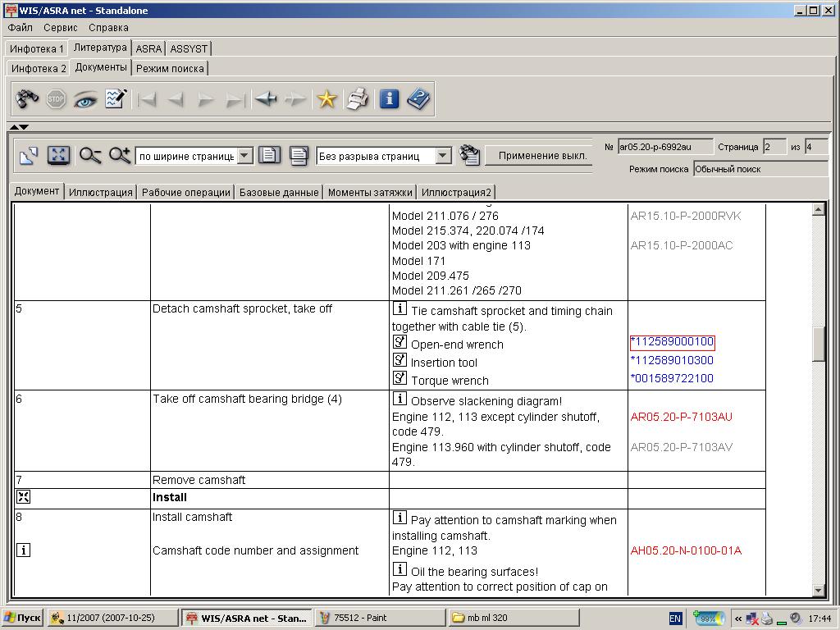Switch to the 'Моменты затяжки' tab
Viewport: 840px width, 630px height.
[369, 192]
